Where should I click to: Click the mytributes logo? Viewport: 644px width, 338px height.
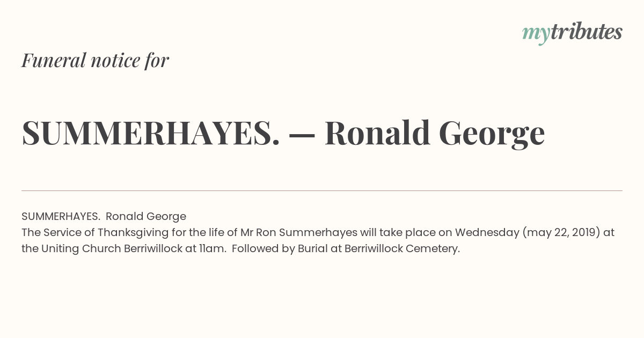572,33
